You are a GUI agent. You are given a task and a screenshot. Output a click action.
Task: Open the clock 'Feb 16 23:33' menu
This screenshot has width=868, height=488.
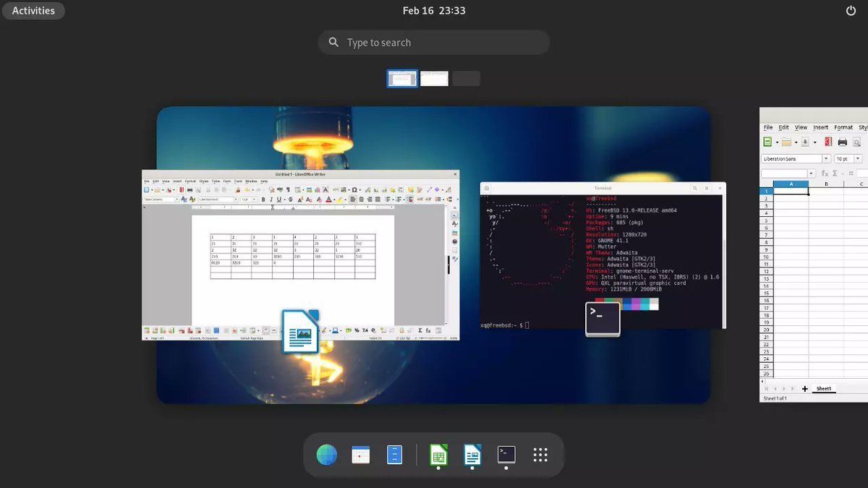(x=434, y=11)
